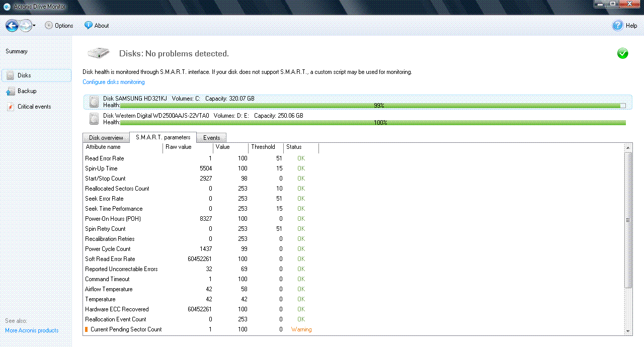Click the orange warning marker beside Current Pending Sector Count
Screen dimensions: 644x347
point(86,329)
